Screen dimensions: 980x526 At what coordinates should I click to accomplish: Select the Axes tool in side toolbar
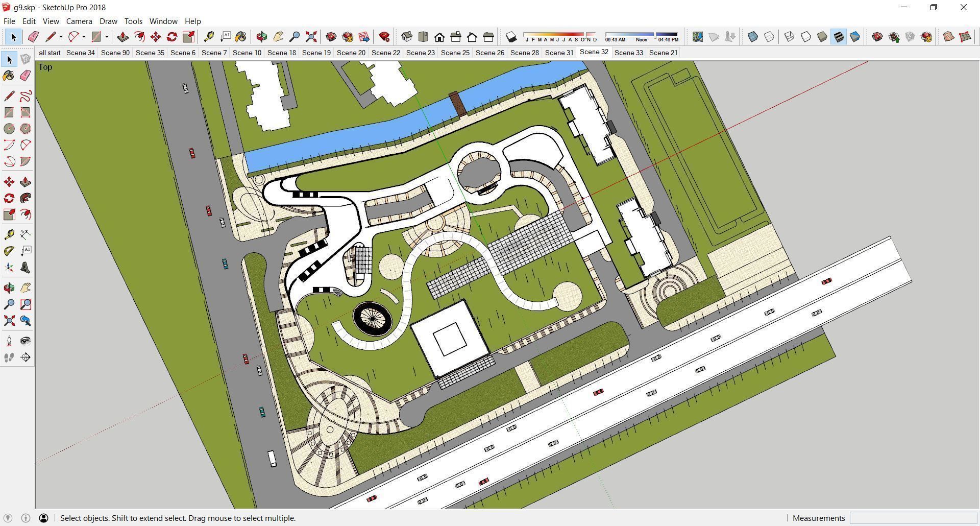click(x=9, y=268)
